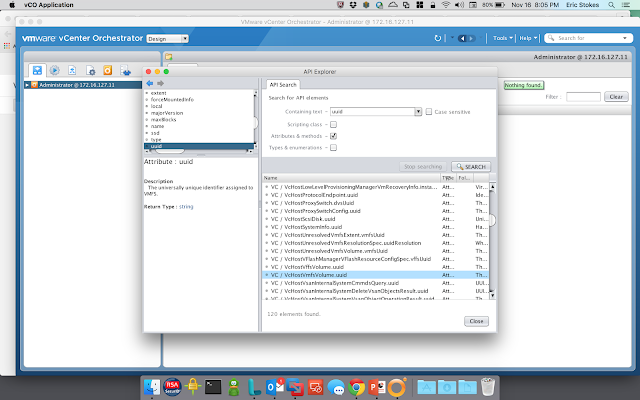Enable the Scripting class checkbox
640x400 pixels.
point(333,124)
